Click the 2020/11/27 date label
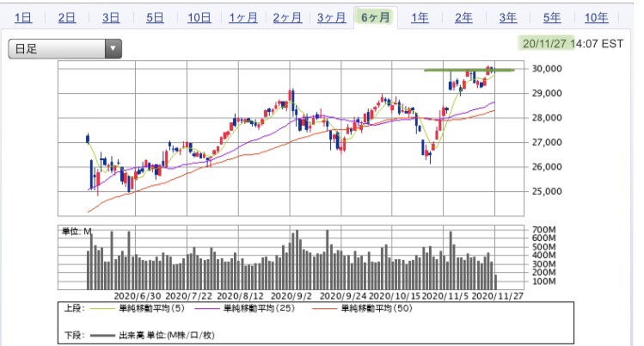644x346 pixels. pos(497,296)
